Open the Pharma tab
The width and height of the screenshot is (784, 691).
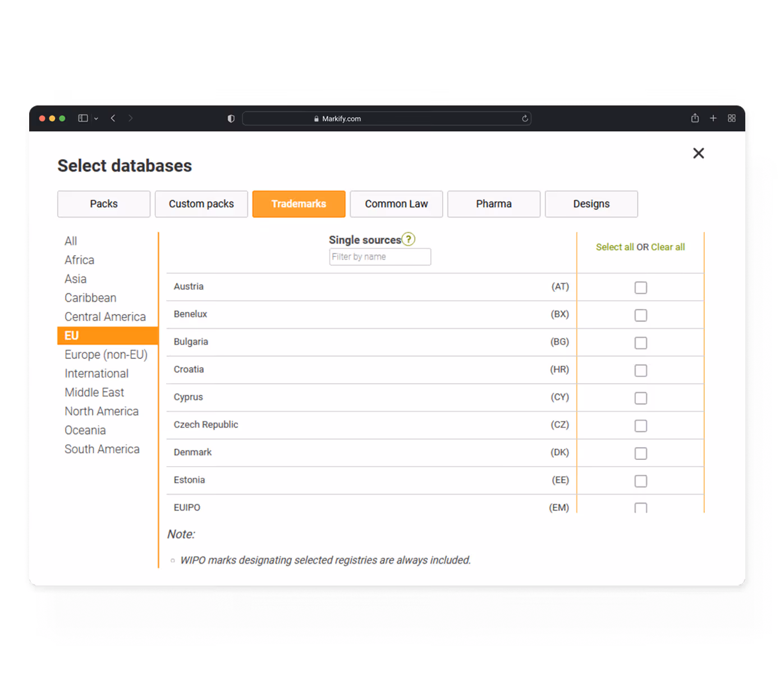[494, 204]
